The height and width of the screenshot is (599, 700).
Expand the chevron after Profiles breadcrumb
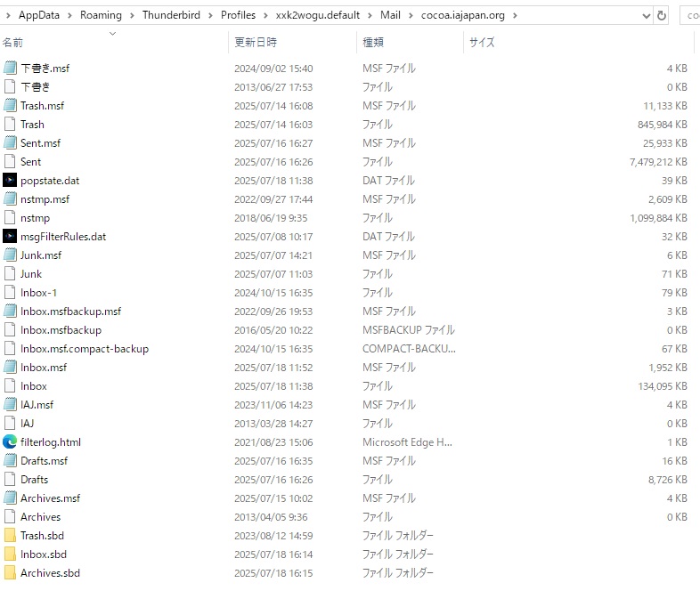265,16
